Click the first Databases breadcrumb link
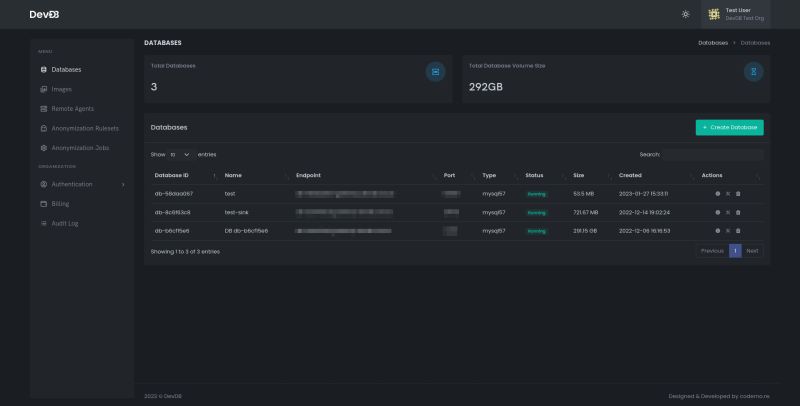This screenshot has width=800, height=406. 713,43
